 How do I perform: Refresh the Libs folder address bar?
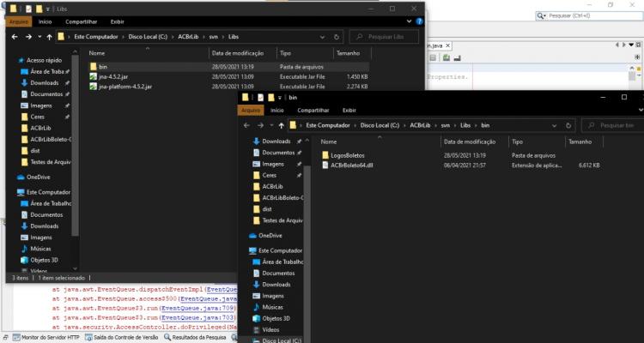click(x=337, y=37)
